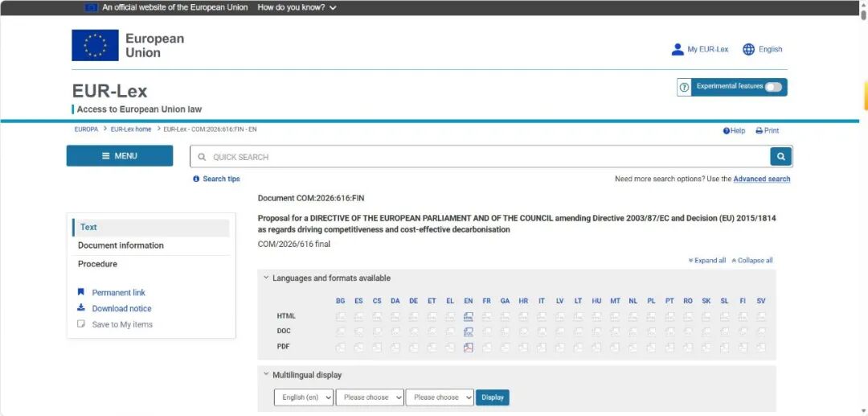Click the Advanced search link
868x416 pixels.
coord(762,179)
